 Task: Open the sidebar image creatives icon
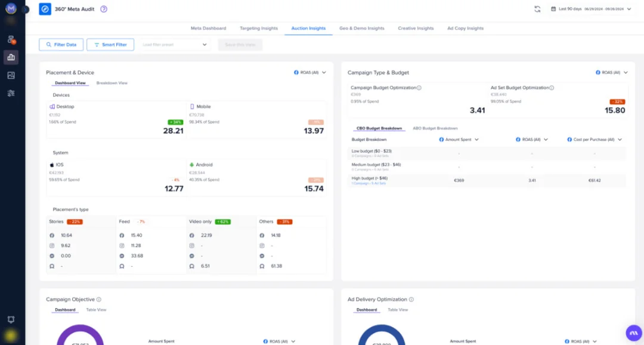coord(11,75)
